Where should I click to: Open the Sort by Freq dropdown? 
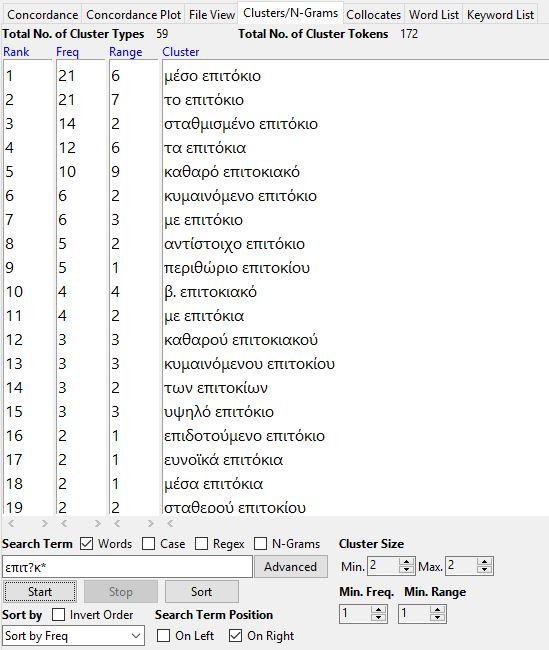(x=73, y=635)
